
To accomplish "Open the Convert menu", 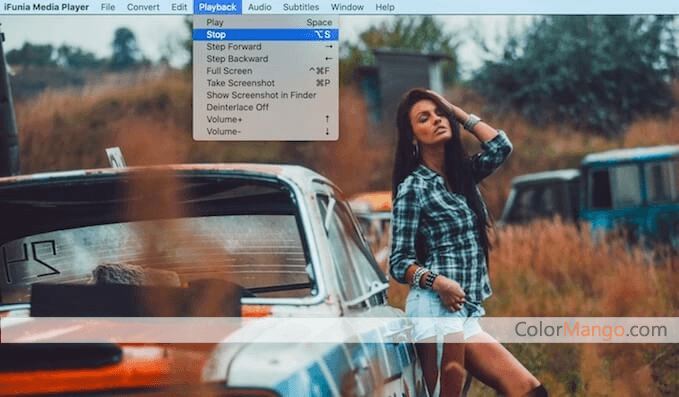I will tap(143, 7).
